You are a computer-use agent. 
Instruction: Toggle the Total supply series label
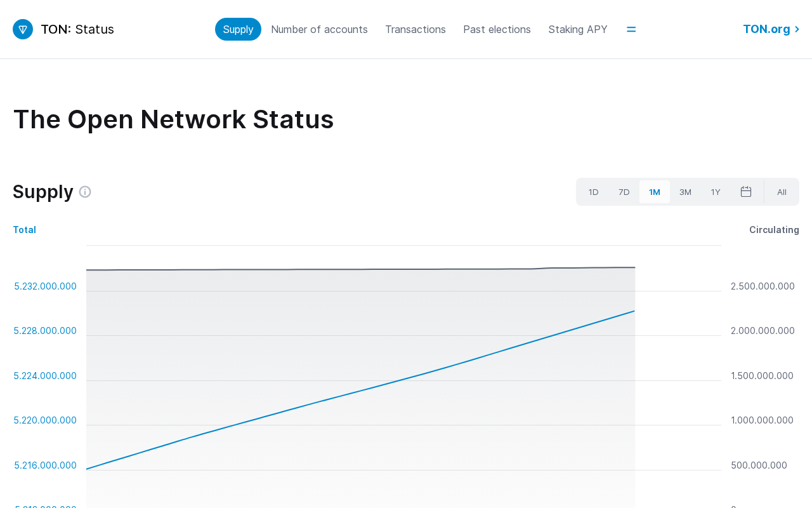pos(24,230)
